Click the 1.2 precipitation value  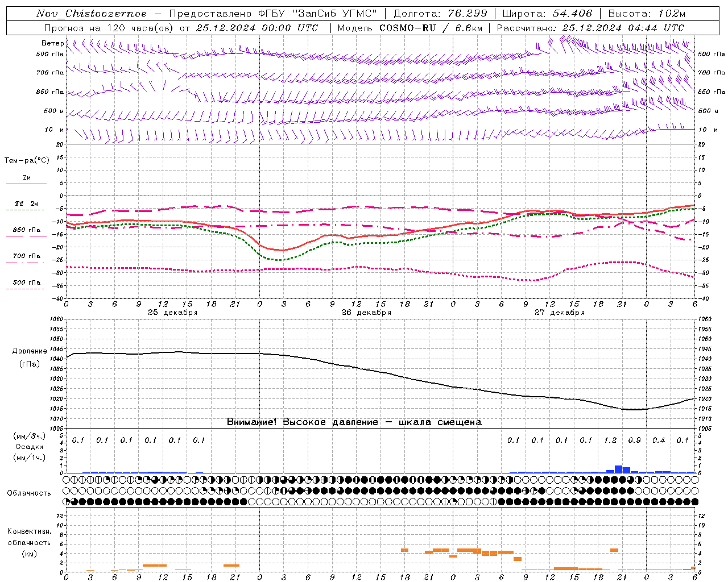[610, 440]
